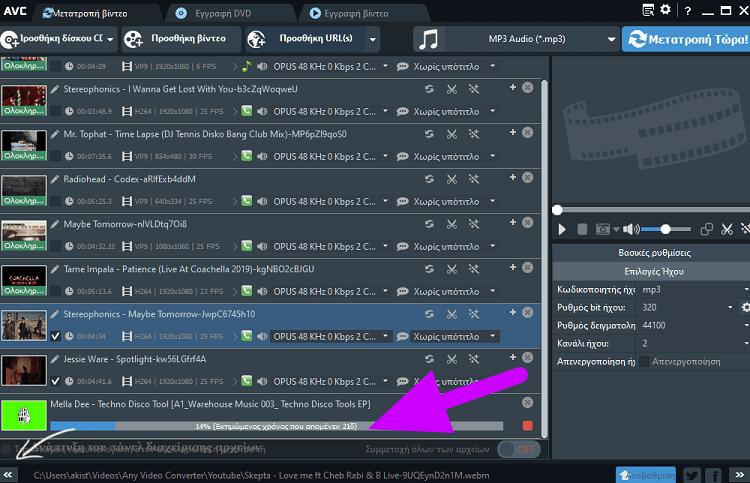Open effects wand on Stereophonics I Wanna Get Lost

pyautogui.click(x=474, y=89)
